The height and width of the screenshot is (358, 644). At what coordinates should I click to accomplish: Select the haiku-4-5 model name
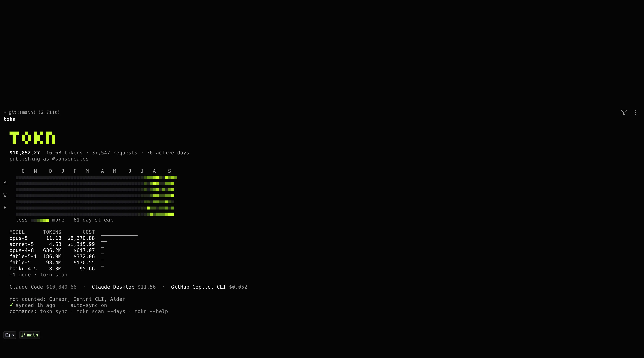(23, 269)
